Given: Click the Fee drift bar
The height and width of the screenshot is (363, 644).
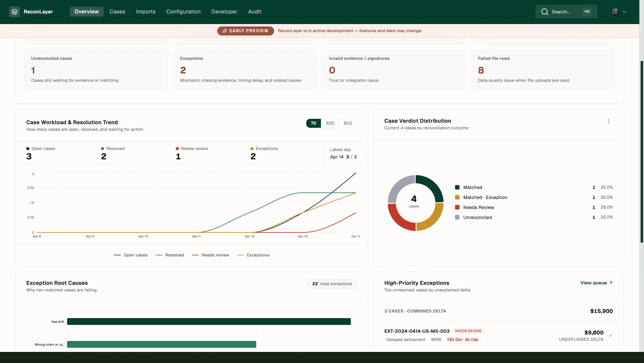Looking at the screenshot, I should click(x=209, y=321).
